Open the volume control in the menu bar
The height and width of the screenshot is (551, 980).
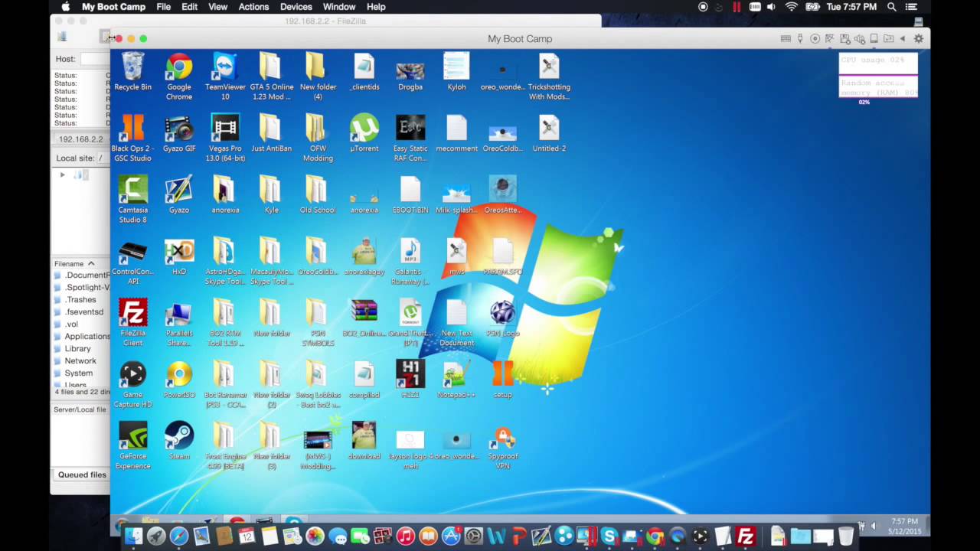point(771,7)
